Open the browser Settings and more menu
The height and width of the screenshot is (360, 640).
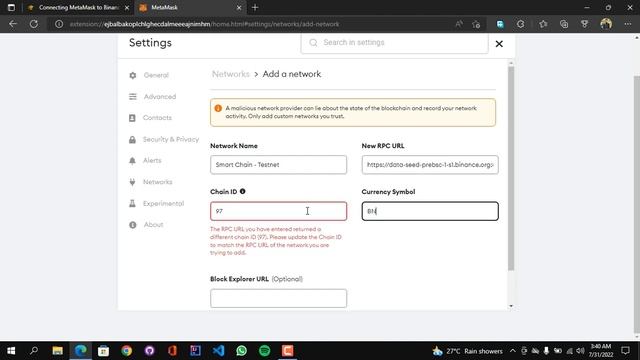pos(628,24)
